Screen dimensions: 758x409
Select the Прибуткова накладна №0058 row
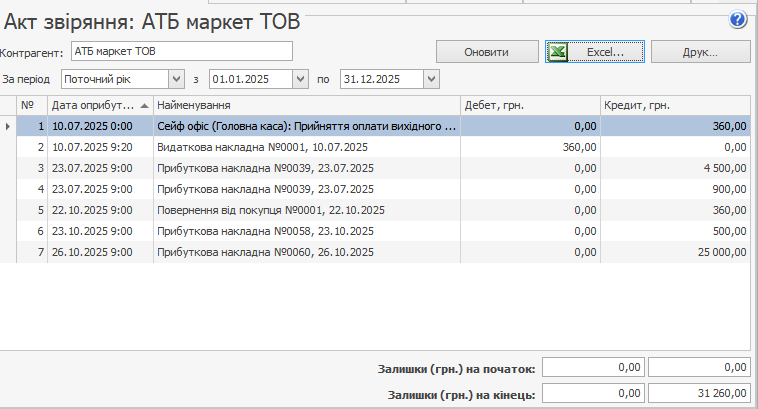coord(305,231)
